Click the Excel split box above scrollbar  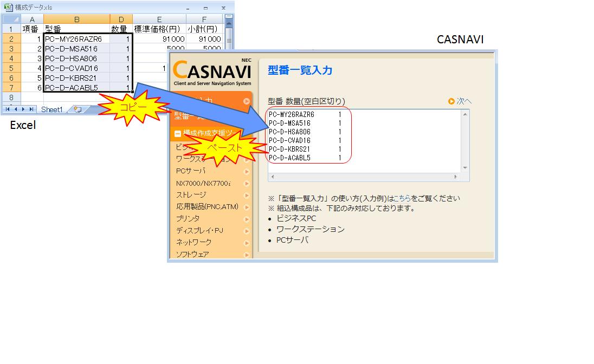click(x=228, y=17)
